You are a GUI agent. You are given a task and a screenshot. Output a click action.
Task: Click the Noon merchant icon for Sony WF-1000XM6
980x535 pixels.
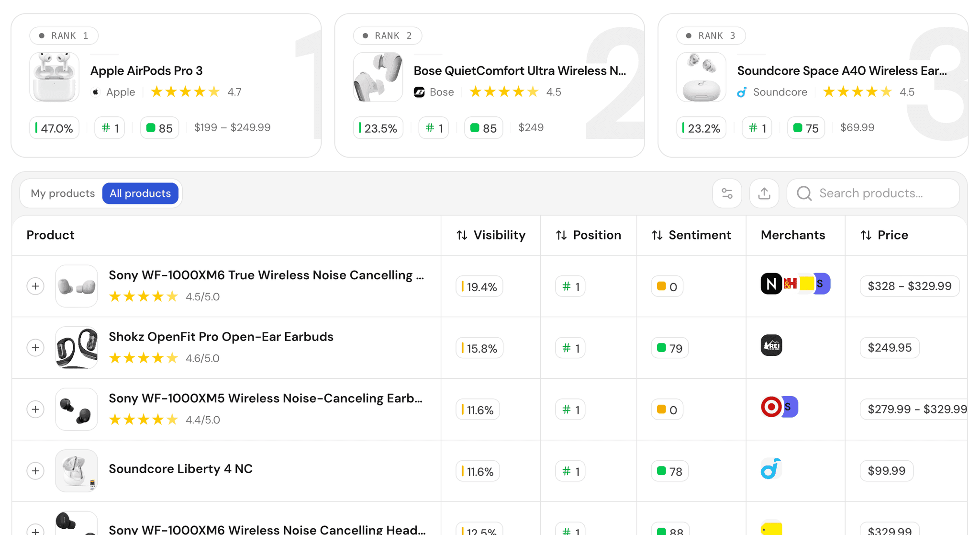(771, 284)
